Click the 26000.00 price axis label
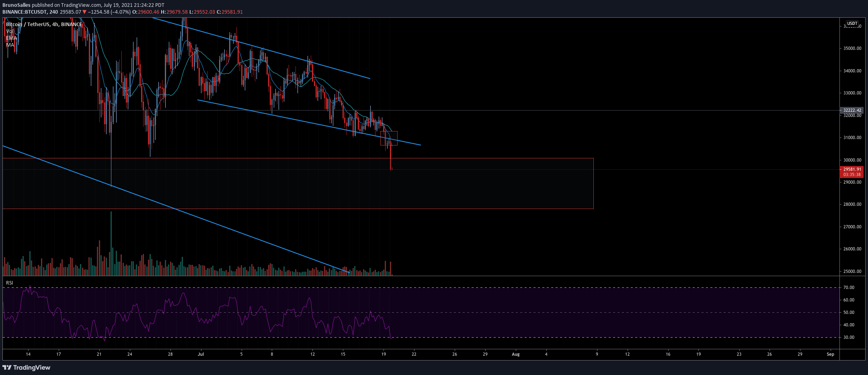 852,249
